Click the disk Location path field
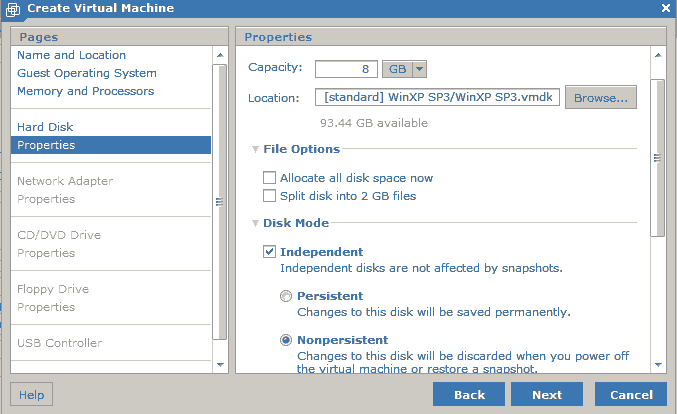This screenshot has width=677, height=414. [437, 97]
